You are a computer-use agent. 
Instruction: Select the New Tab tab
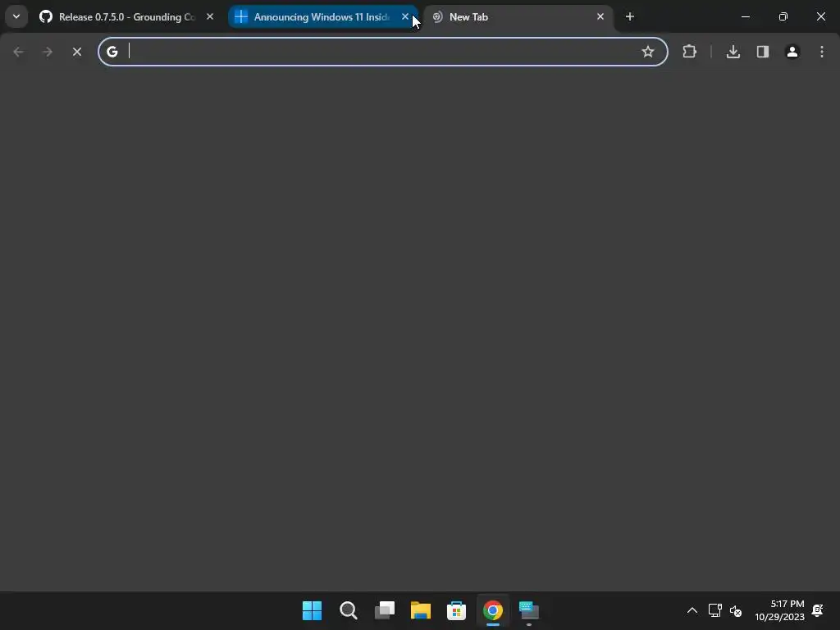pyautogui.click(x=518, y=17)
